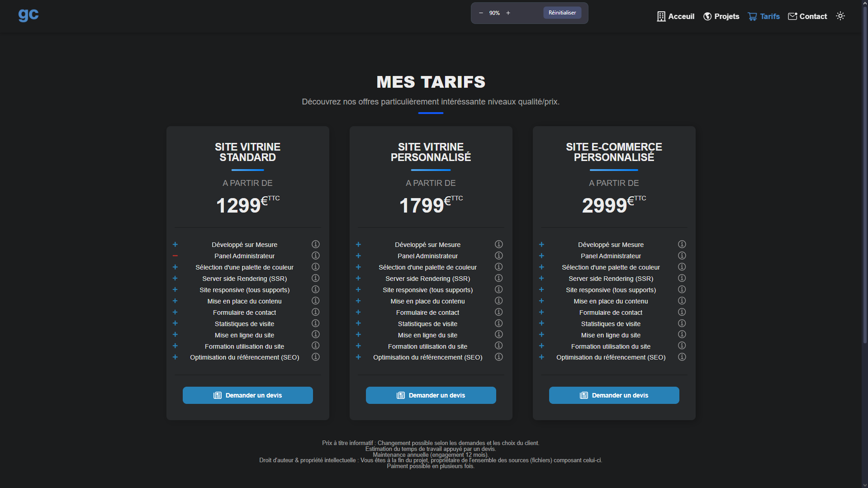The height and width of the screenshot is (488, 868).
Task: Toggle the light/dark theme sun icon
Action: click(840, 16)
